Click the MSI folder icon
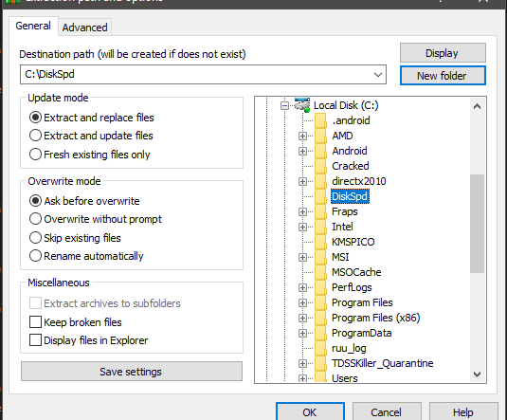 (320, 258)
